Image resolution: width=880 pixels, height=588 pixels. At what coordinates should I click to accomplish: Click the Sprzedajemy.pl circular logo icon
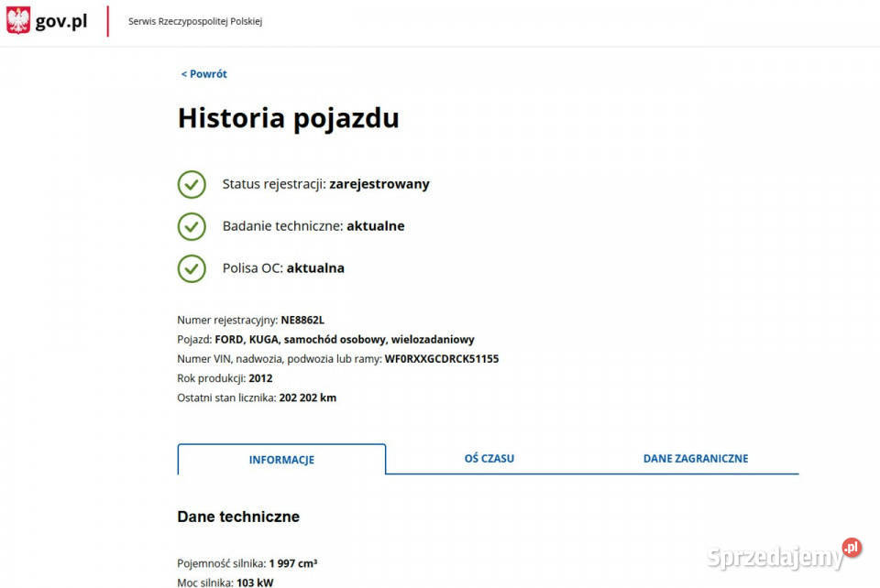[x=851, y=547]
